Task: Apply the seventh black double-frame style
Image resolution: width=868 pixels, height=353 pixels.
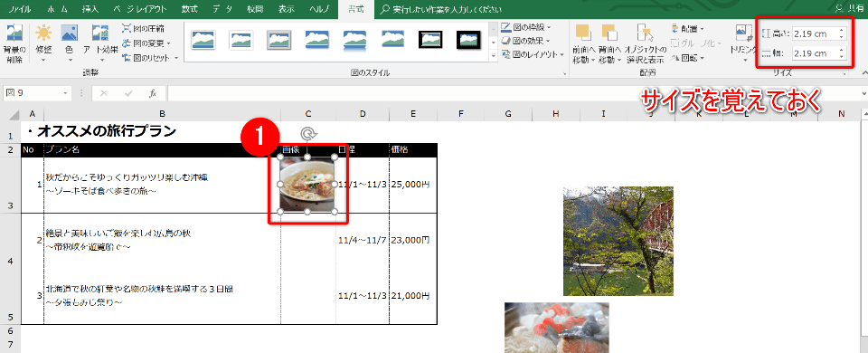Action: pos(430,40)
